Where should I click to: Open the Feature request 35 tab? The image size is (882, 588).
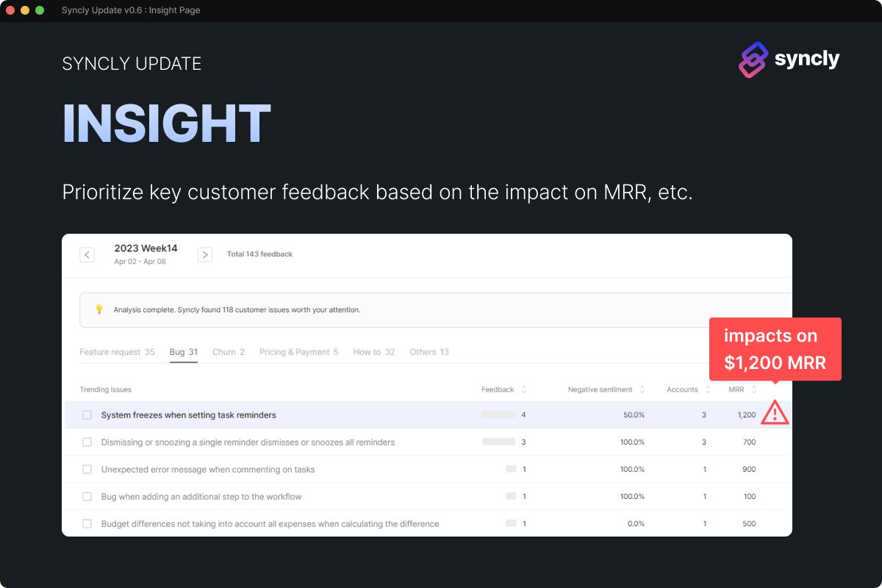(x=117, y=352)
